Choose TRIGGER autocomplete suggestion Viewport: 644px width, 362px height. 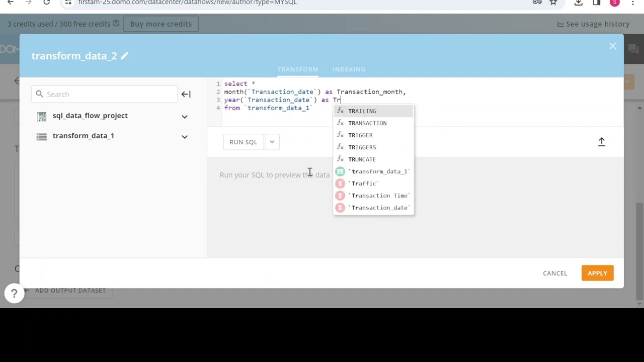pos(373,135)
